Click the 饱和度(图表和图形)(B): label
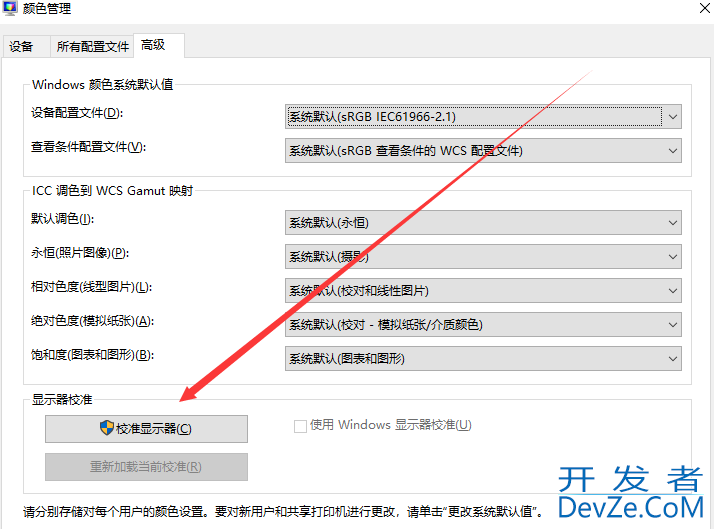Image resolution: width=714 pixels, height=529 pixels. [x=92, y=355]
